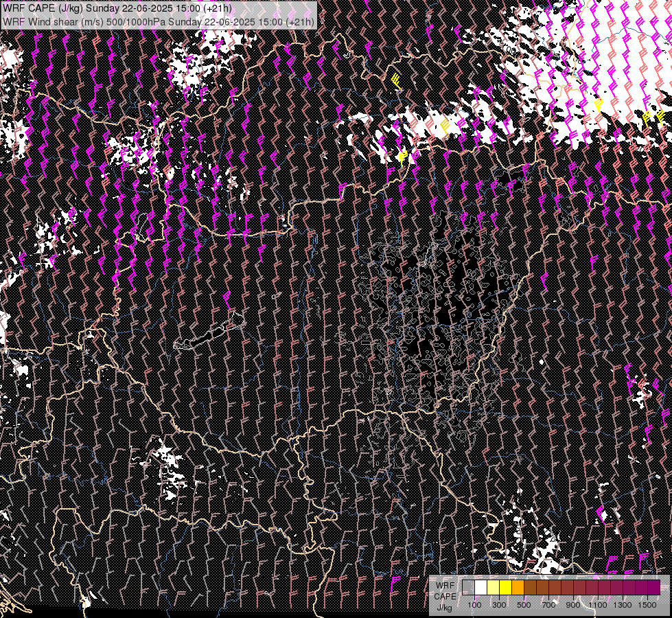Click the pale yellow CAPE legend swatch
Screen dimensions: 672x618
coord(494,588)
